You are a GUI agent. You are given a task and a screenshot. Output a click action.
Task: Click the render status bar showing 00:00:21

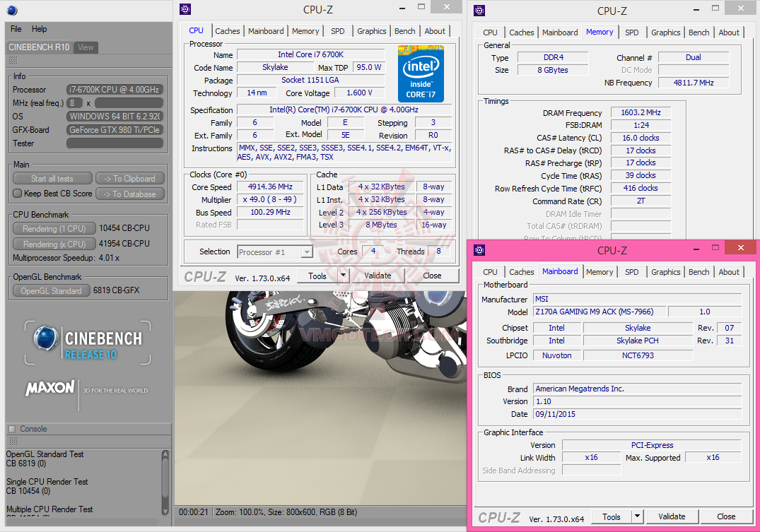tap(320, 512)
